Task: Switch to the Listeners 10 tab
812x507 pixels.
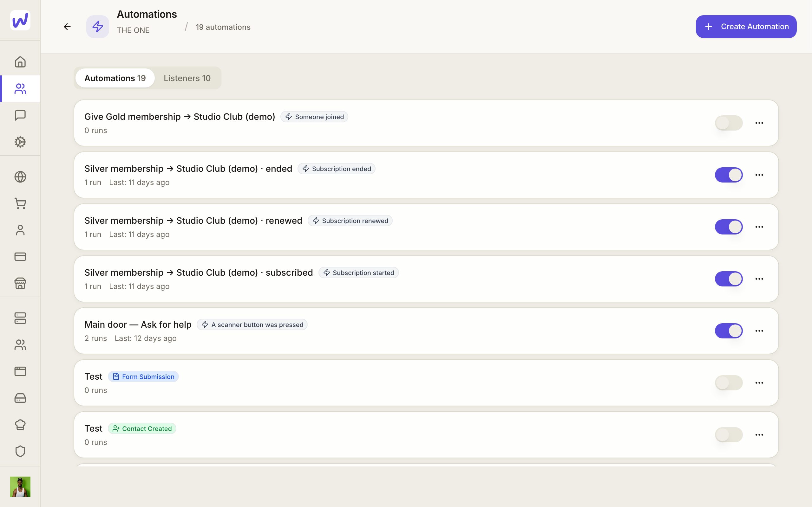Action: click(187, 78)
